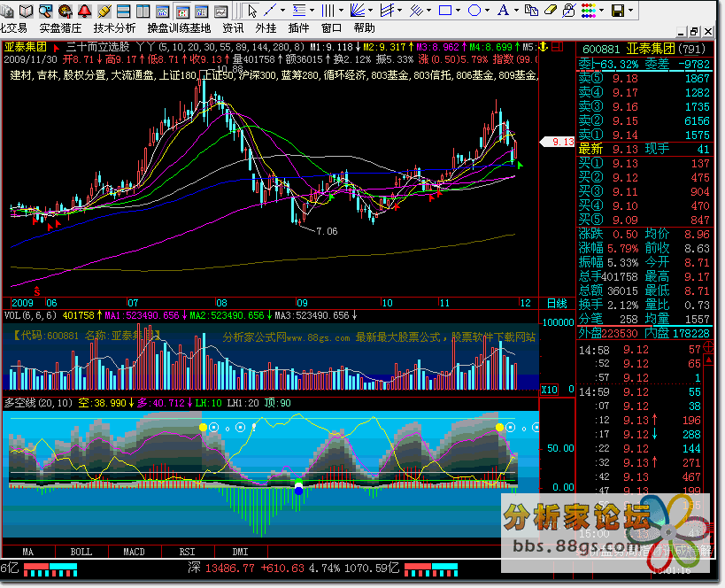Click the open book icon
This screenshot has width=725, height=588.
24,11
